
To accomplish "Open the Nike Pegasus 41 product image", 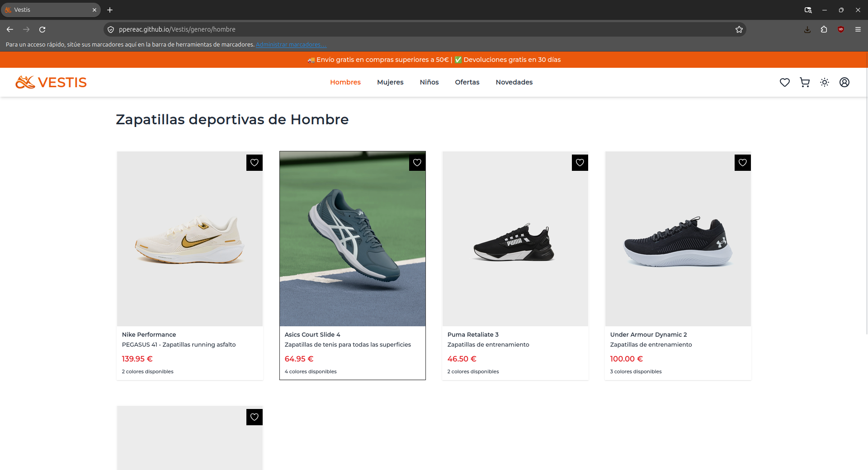I will coord(190,239).
